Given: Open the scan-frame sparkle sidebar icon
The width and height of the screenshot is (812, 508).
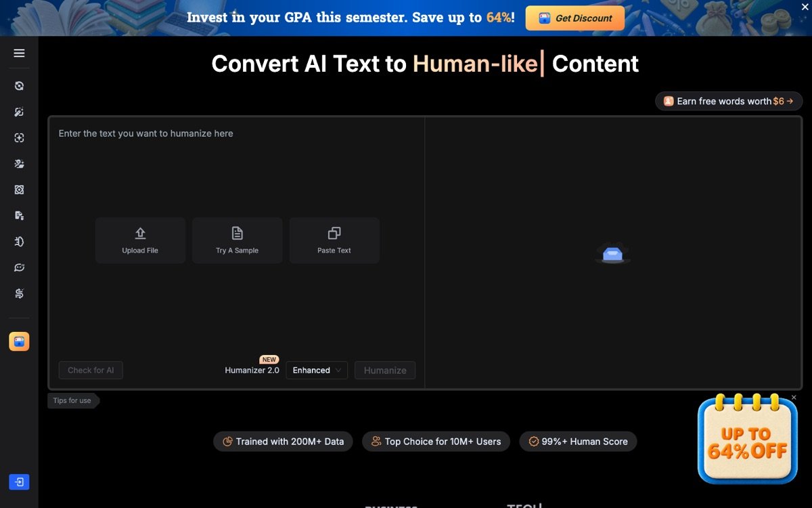Looking at the screenshot, I should 19,137.
